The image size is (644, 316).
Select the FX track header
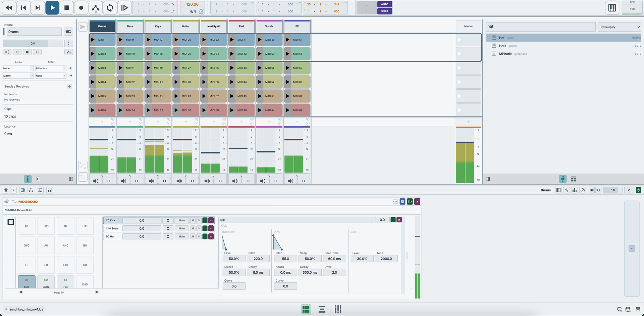pyautogui.click(x=297, y=26)
